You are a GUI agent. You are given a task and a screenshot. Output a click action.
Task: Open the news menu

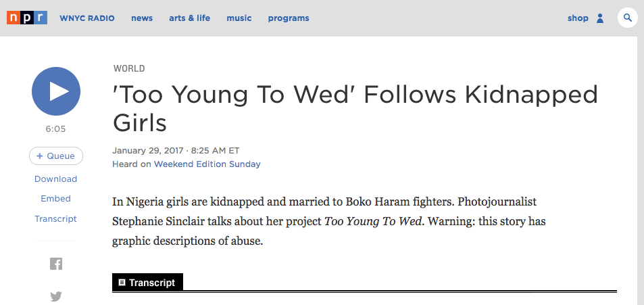tap(142, 18)
